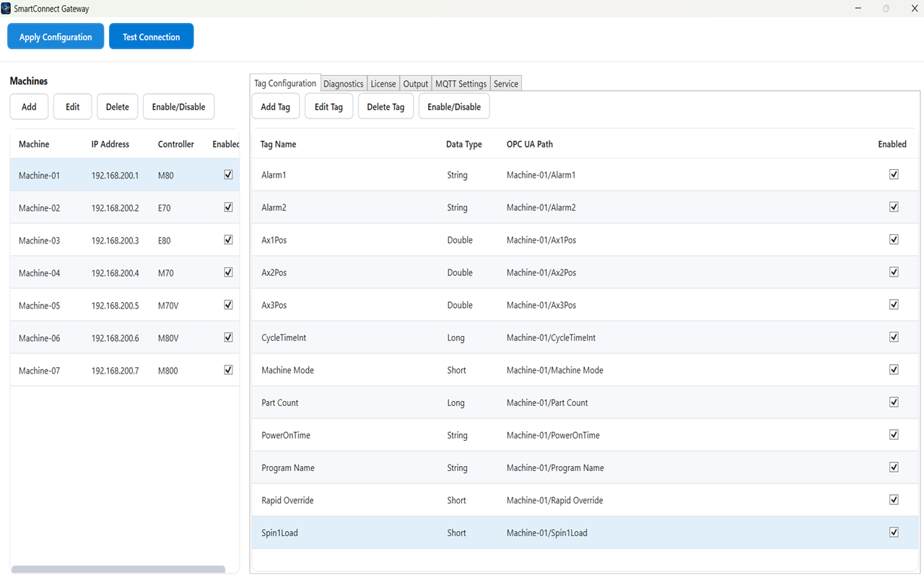Open the Diagnostics tab
The width and height of the screenshot is (924, 578).
tap(344, 84)
